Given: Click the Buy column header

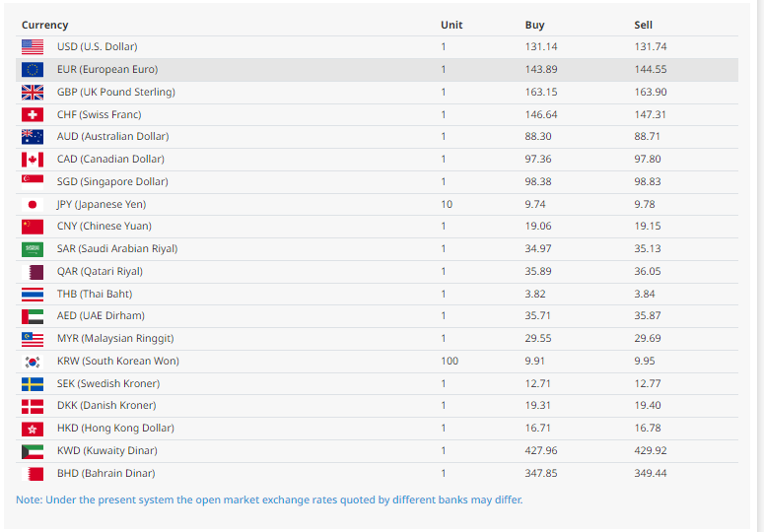Looking at the screenshot, I should click(x=534, y=25).
